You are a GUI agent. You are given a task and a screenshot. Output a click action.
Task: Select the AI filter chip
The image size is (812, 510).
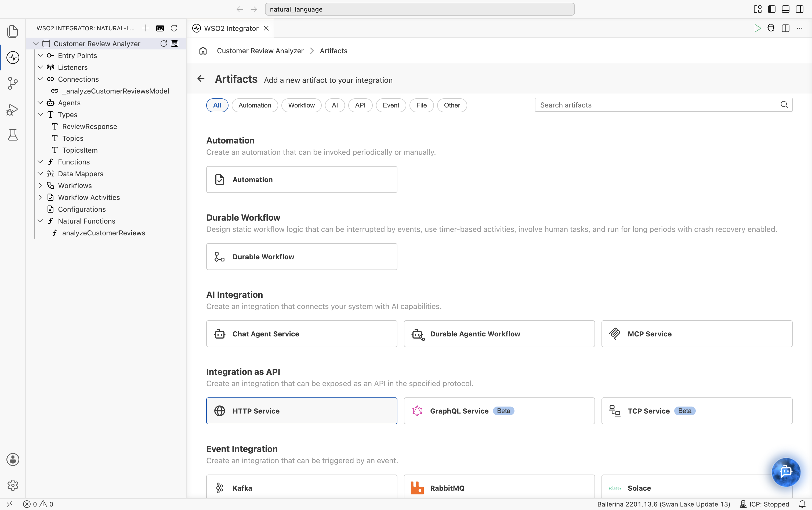[x=335, y=105]
